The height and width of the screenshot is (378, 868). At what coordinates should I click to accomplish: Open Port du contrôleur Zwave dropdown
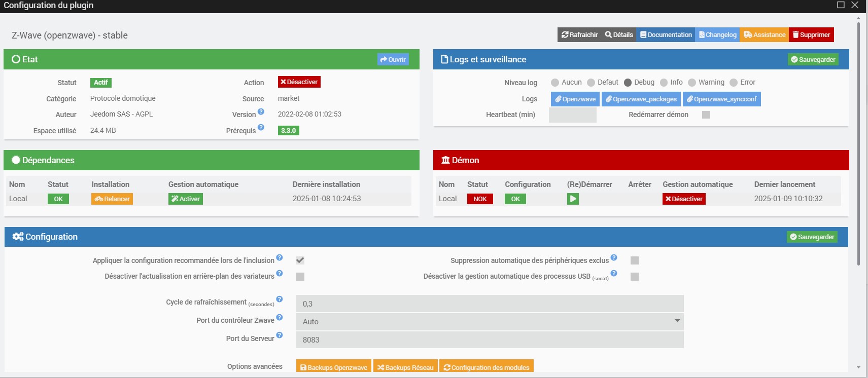490,322
